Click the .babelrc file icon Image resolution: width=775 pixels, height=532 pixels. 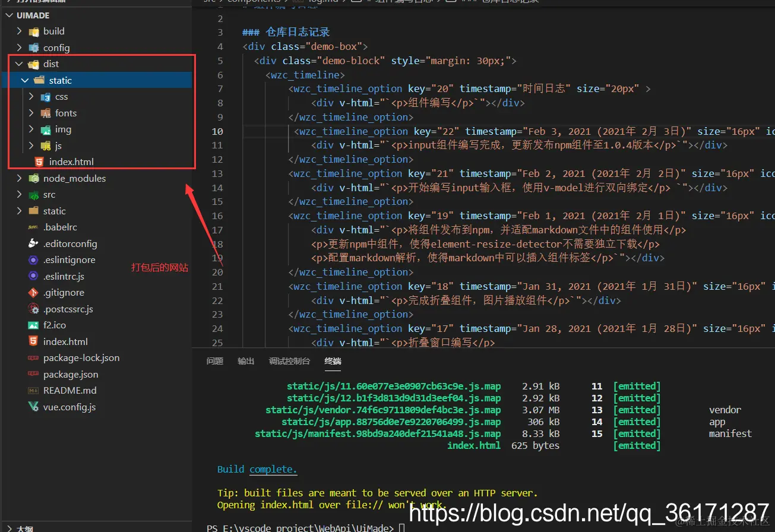[34, 227]
